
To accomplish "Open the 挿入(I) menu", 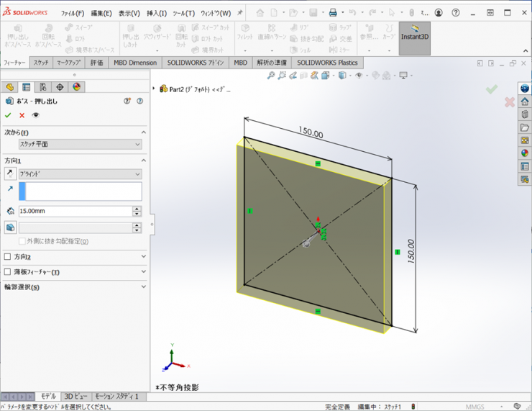I will (157, 13).
